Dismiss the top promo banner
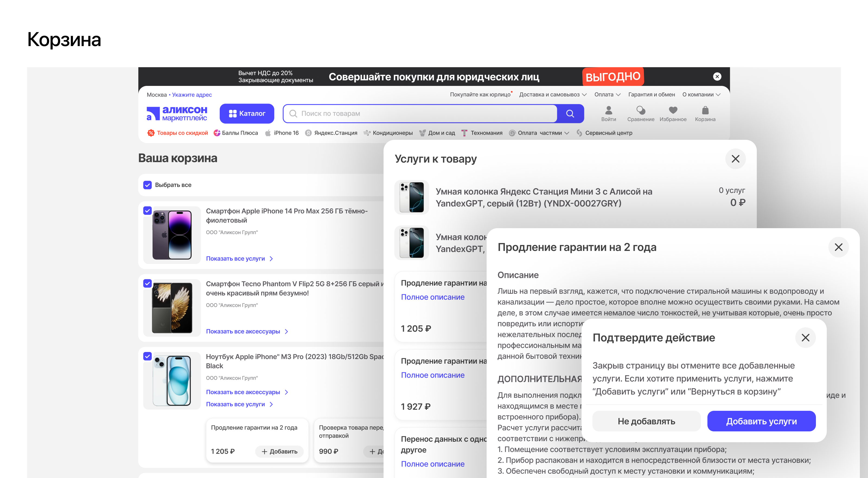 [x=717, y=76]
